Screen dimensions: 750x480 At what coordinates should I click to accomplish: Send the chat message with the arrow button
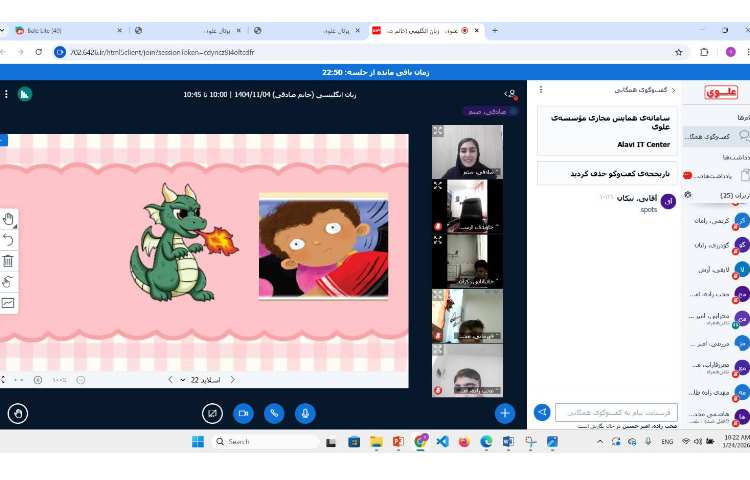tap(542, 412)
